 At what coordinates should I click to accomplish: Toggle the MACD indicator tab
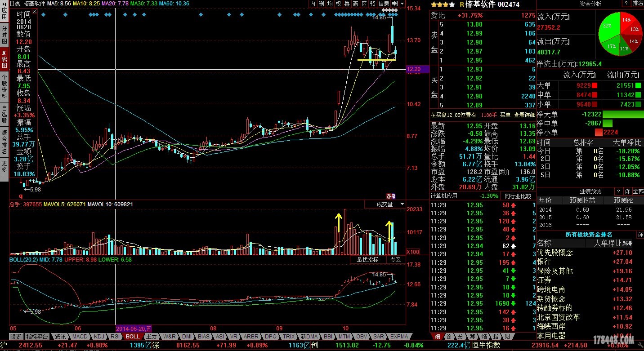(80, 337)
